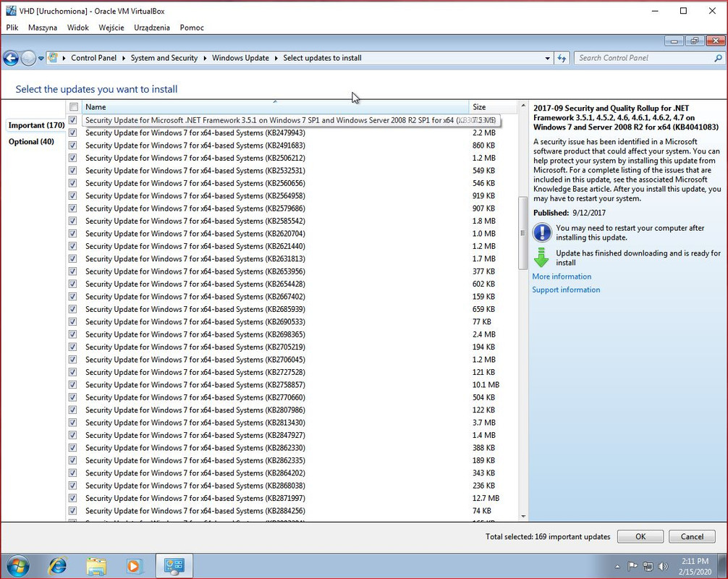Viewport: 728px width, 579px height.
Task: Select the Important (170) category
Action: pos(36,125)
